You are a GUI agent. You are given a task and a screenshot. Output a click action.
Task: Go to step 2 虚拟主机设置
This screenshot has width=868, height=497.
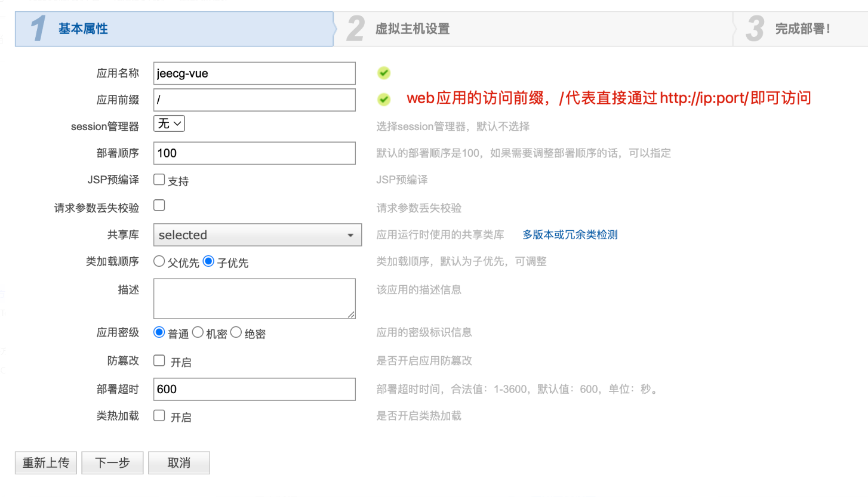coord(533,29)
